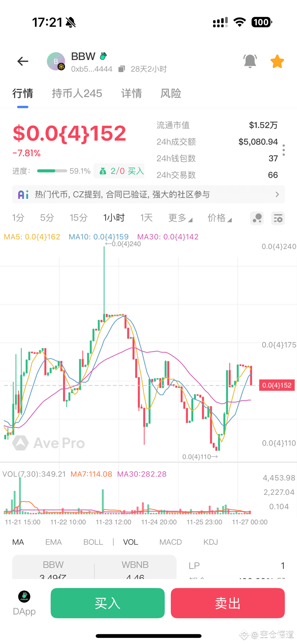
Task: Open chart settings icon
Action: point(278,218)
